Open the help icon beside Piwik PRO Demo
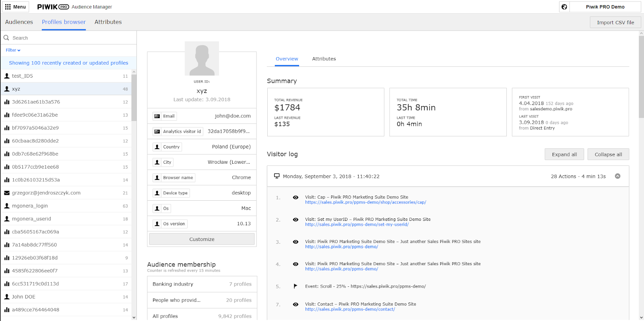Viewport: 644px width, 321px height. (x=564, y=7)
